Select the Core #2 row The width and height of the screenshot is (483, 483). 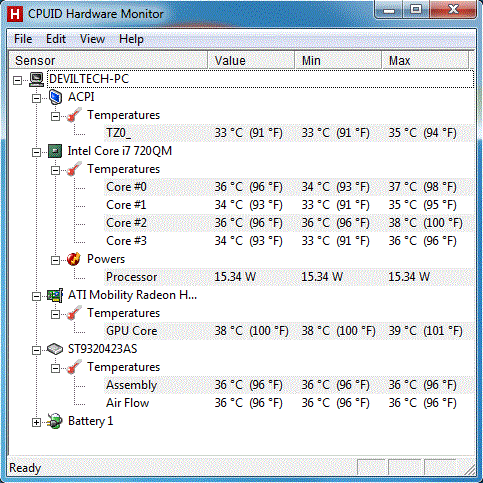pos(289,223)
